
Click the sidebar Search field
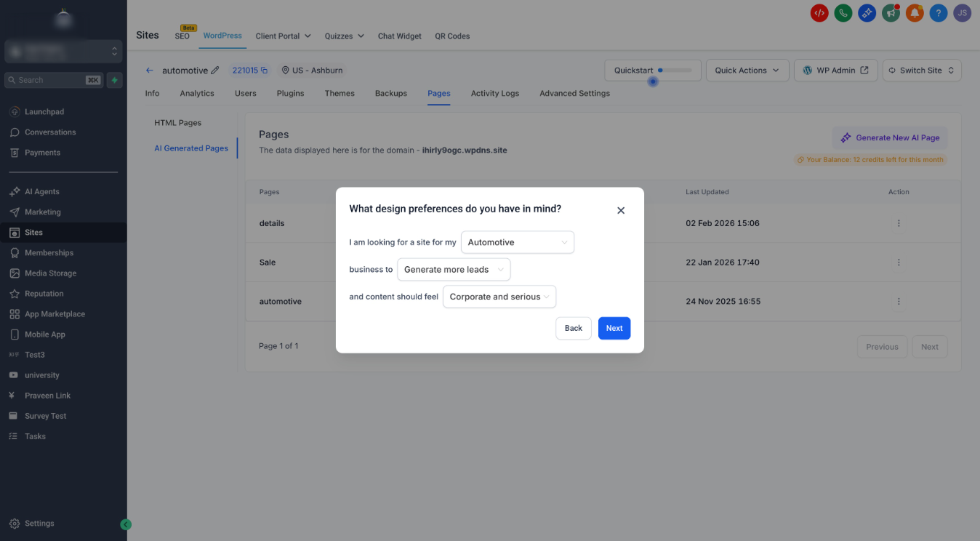click(x=54, y=80)
